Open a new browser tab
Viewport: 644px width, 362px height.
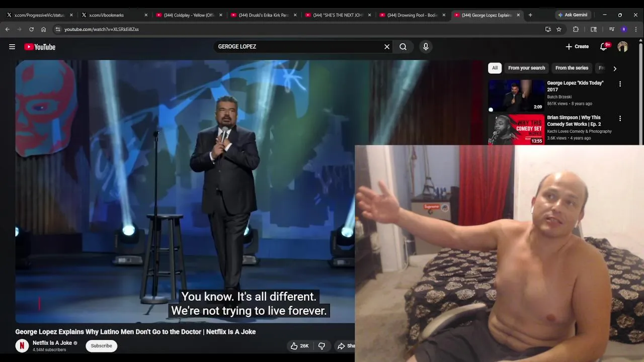(530, 15)
